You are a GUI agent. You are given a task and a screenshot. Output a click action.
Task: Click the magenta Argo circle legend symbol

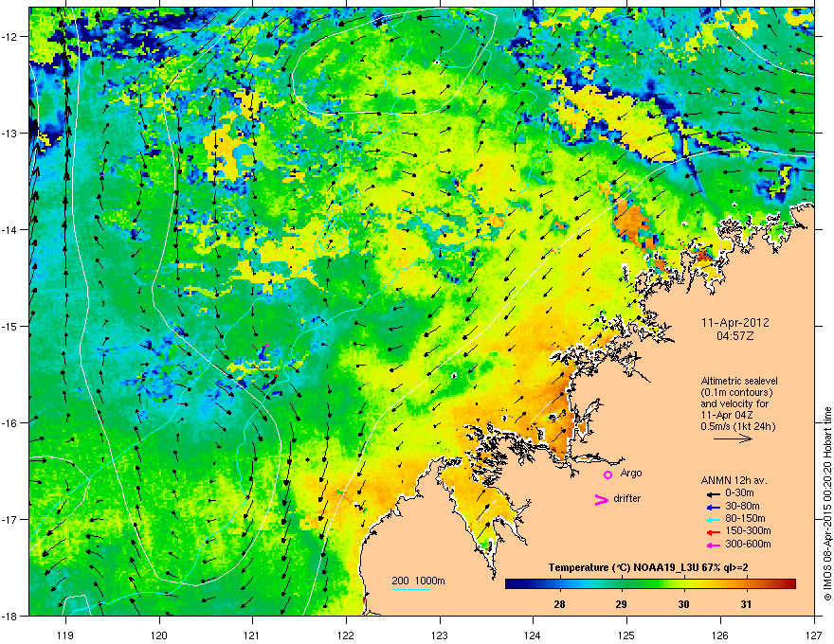click(x=607, y=474)
